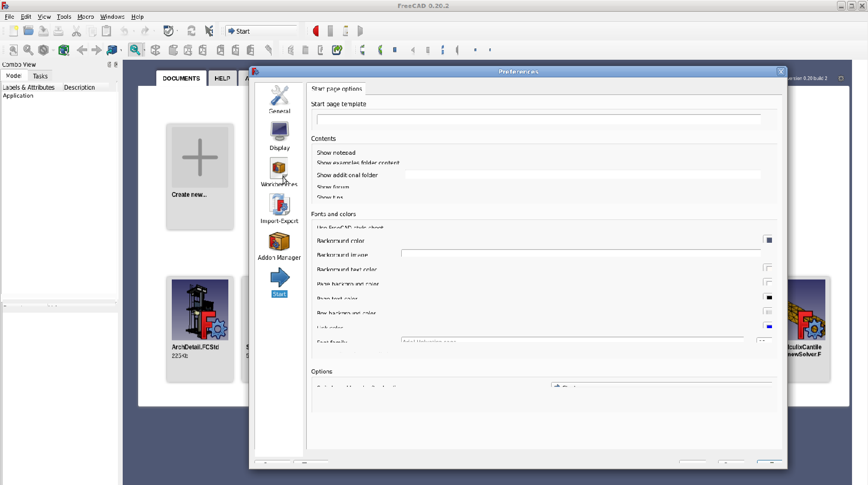Open the Start workbench selector dropdown
The height and width of the screenshot is (485, 868).
[261, 31]
